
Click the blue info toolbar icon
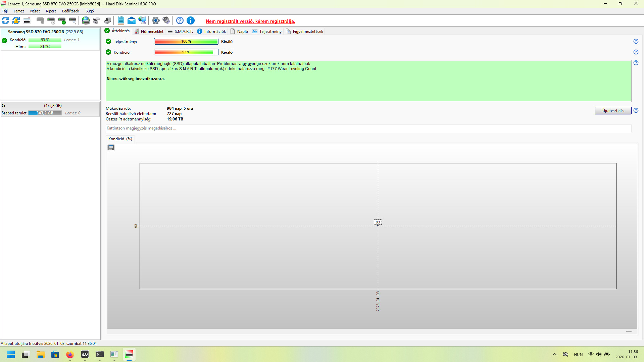191,20
